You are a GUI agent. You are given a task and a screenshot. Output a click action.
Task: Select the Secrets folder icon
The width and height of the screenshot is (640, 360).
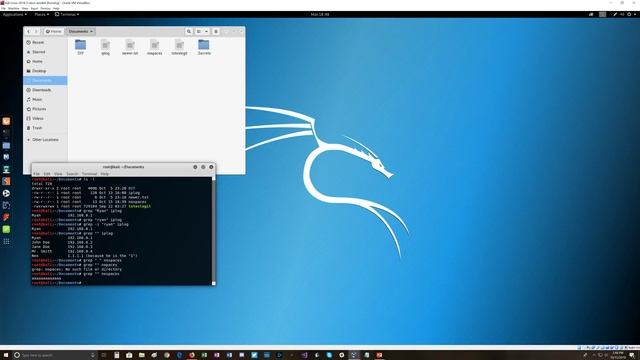[204, 44]
